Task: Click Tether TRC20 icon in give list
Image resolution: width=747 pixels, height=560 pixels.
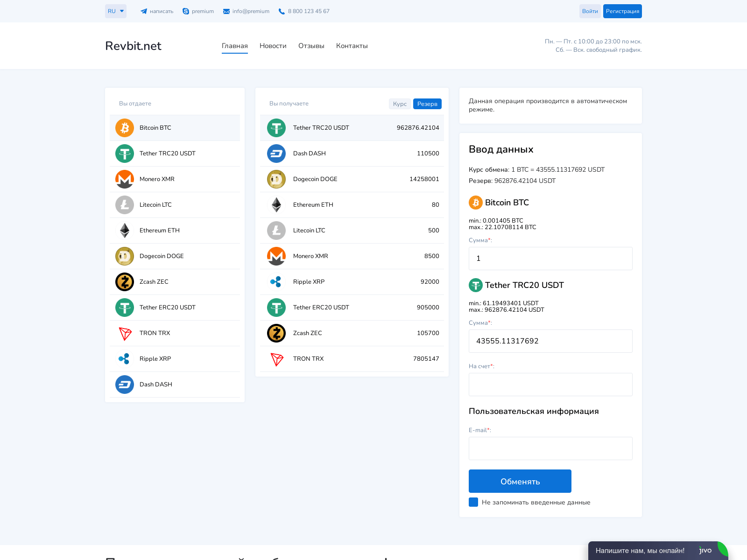Action: click(125, 154)
